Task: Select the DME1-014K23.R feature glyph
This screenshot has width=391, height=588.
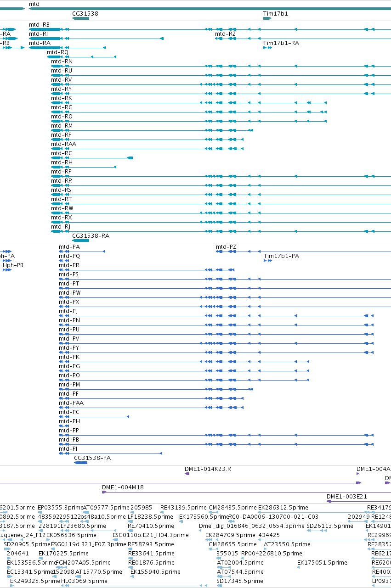Action: pos(187,474)
